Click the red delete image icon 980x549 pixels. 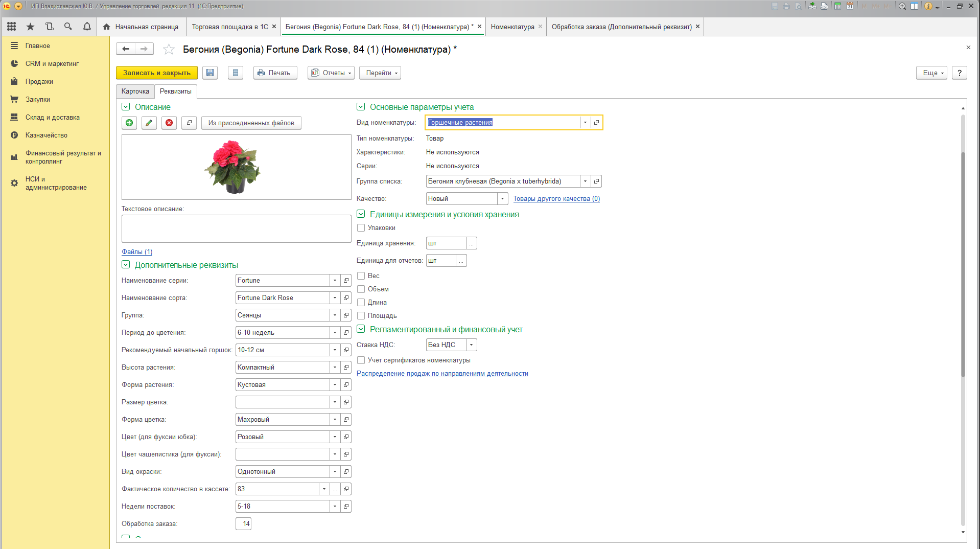tap(169, 123)
